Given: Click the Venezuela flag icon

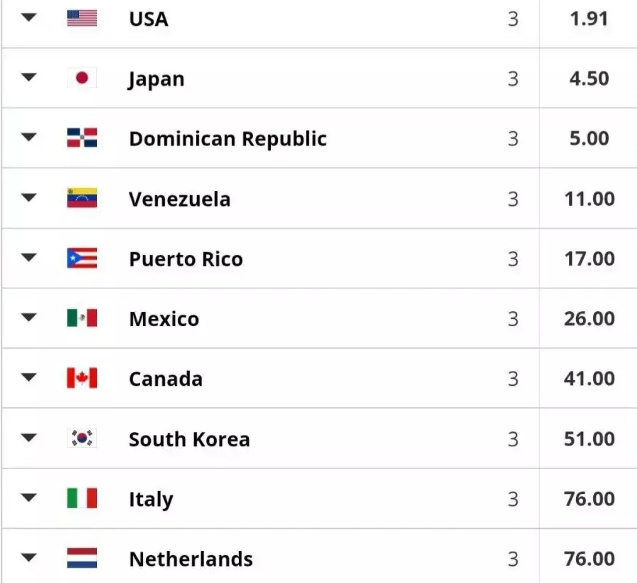Looking at the screenshot, I should pyautogui.click(x=82, y=198).
